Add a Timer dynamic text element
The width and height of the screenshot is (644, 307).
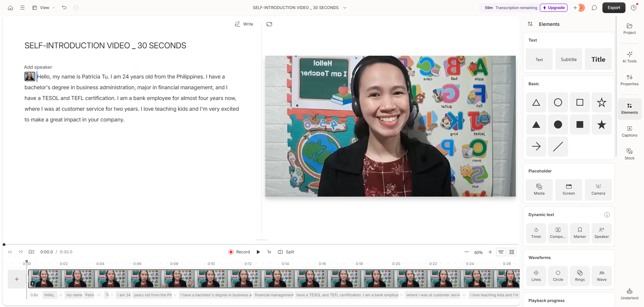point(536,233)
